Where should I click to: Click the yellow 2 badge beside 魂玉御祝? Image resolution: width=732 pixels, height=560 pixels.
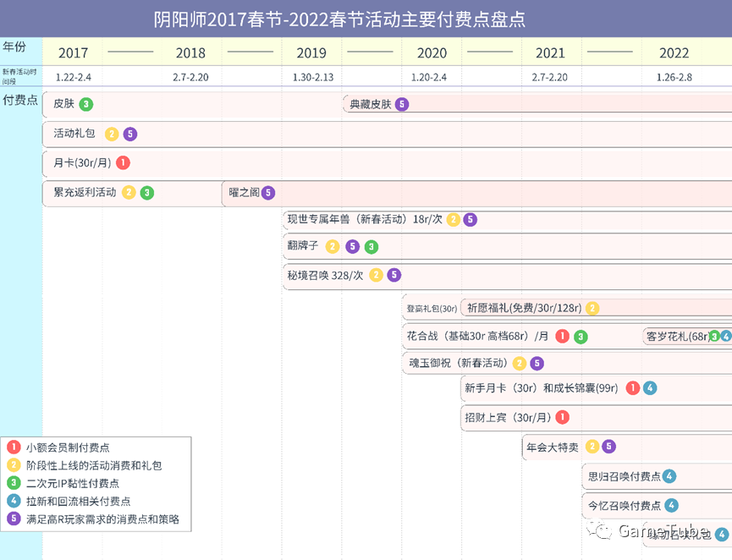tap(520, 363)
